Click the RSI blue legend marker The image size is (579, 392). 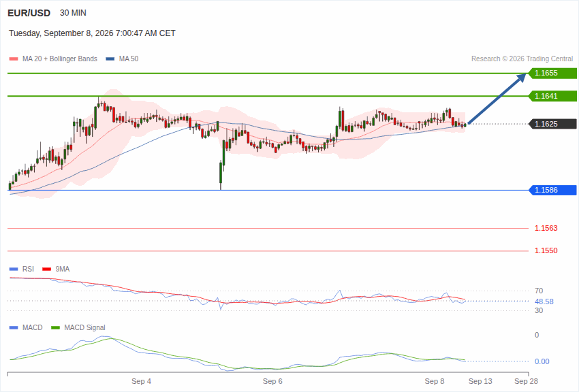click(14, 269)
